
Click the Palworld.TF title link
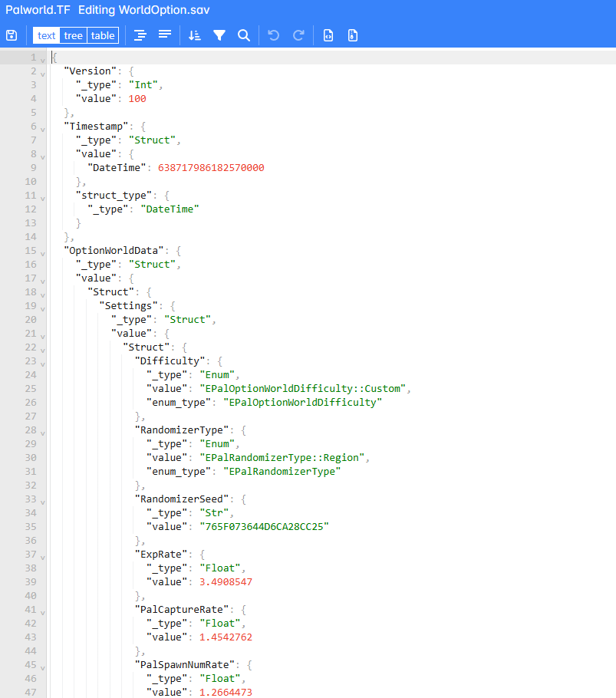[x=38, y=10]
